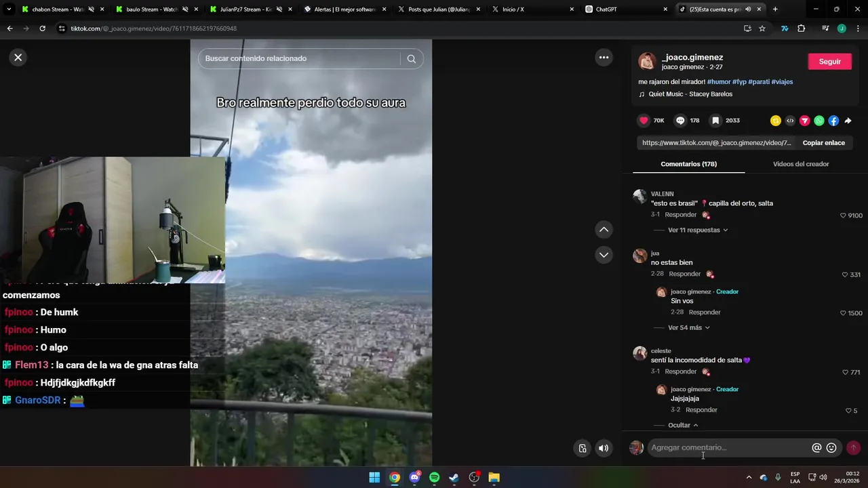The width and height of the screenshot is (868, 488).
Task: Click in the 'Agregar comentario...' field
Action: click(729, 448)
